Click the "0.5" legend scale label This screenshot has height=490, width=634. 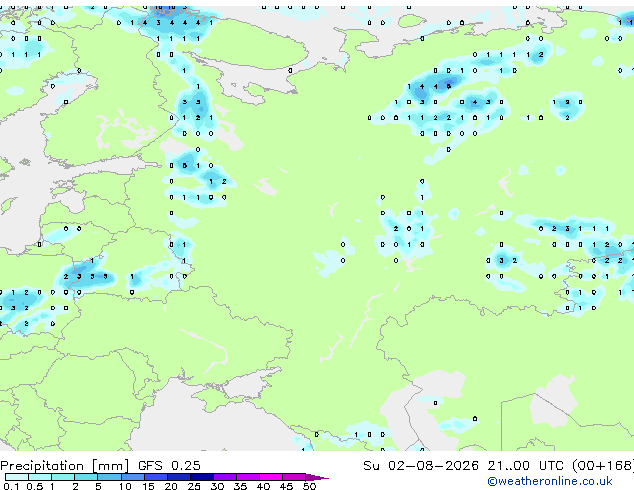tap(35, 486)
